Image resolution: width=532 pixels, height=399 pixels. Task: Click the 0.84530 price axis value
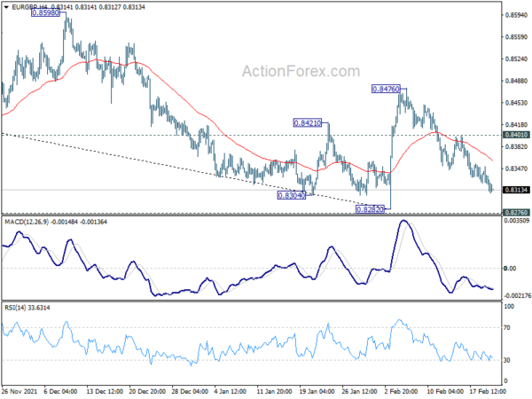click(516, 103)
